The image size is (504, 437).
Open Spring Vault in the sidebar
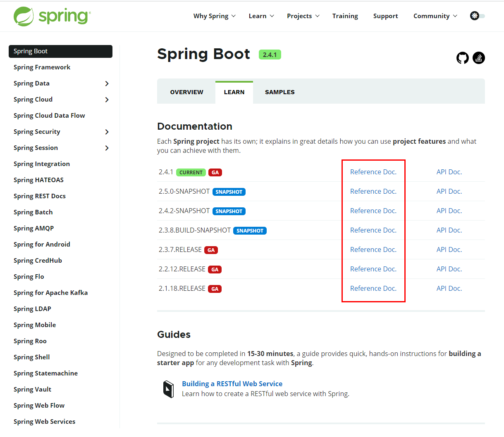32,389
